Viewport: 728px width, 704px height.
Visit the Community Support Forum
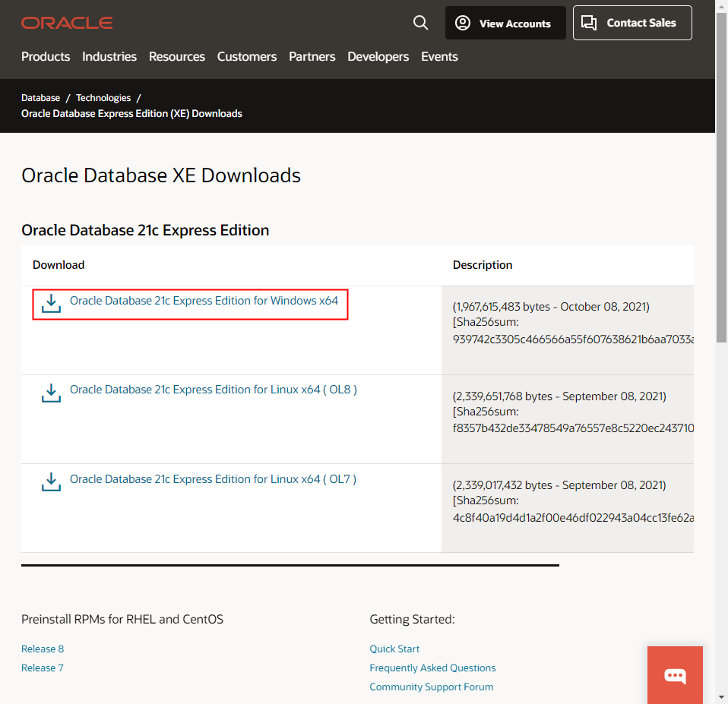pos(431,687)
